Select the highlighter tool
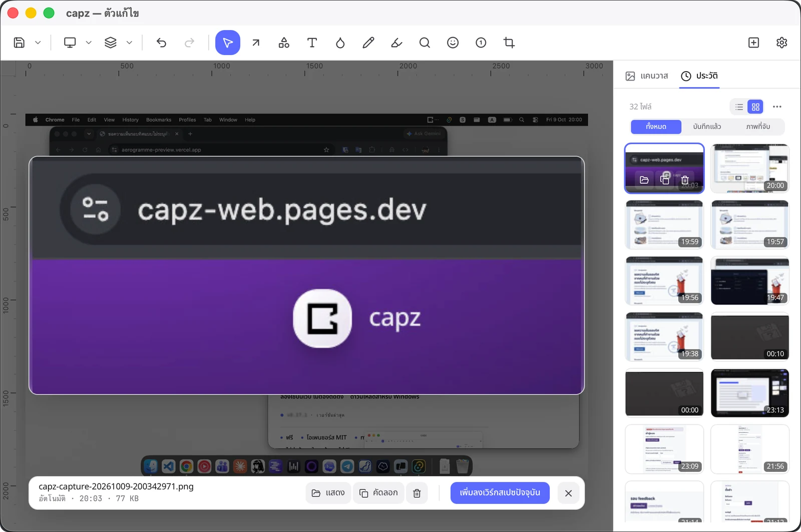The width and height of the screenshot is (801, 532). click(396, 43)
